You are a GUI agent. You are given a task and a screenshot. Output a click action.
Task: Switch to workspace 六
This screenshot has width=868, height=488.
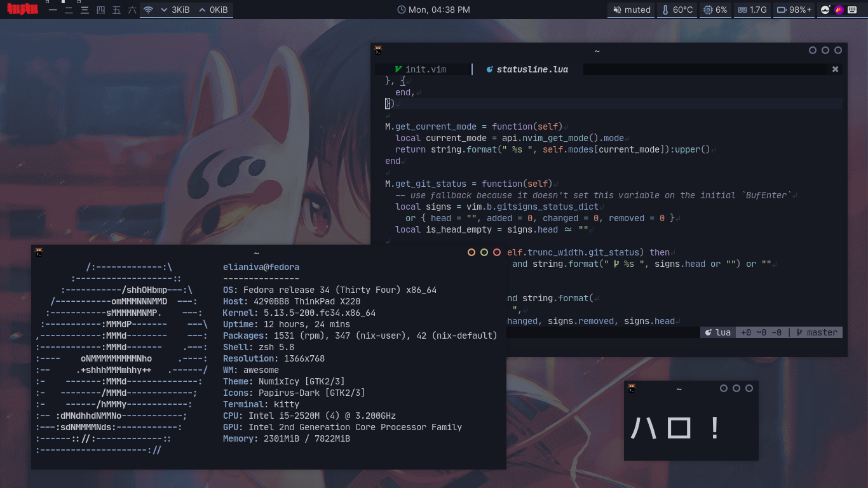(x=132, y=10)
